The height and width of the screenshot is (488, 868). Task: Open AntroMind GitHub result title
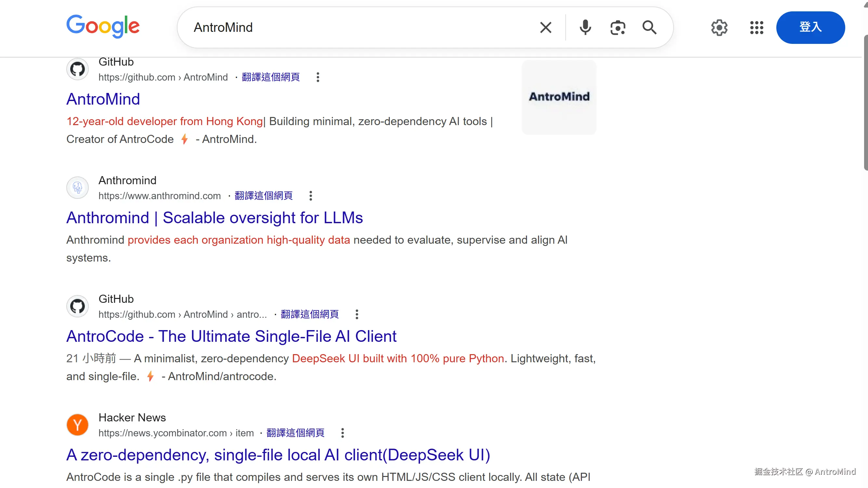pos(103,99)
